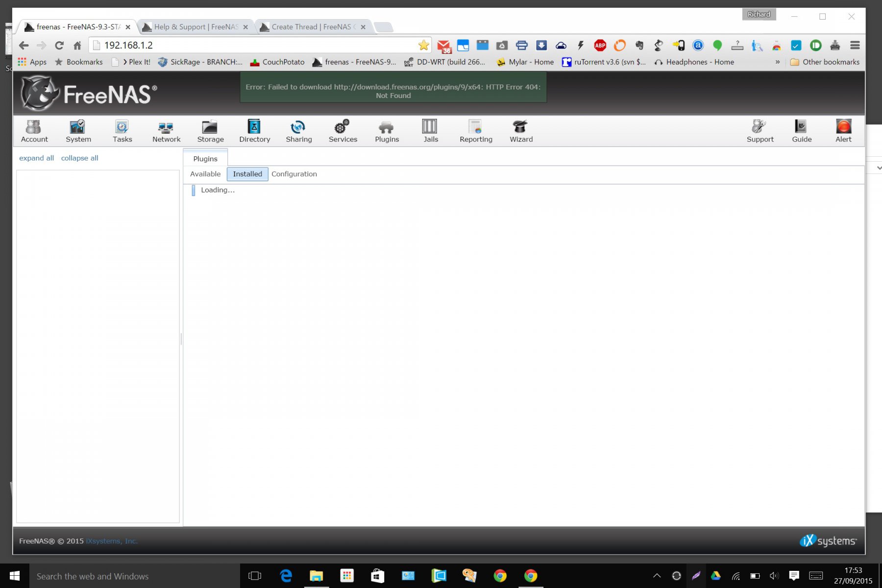Switch to the Configuration tab
The width and height of the screenshot is (882, 588).
pyautogui.click(x=294, y=174)
